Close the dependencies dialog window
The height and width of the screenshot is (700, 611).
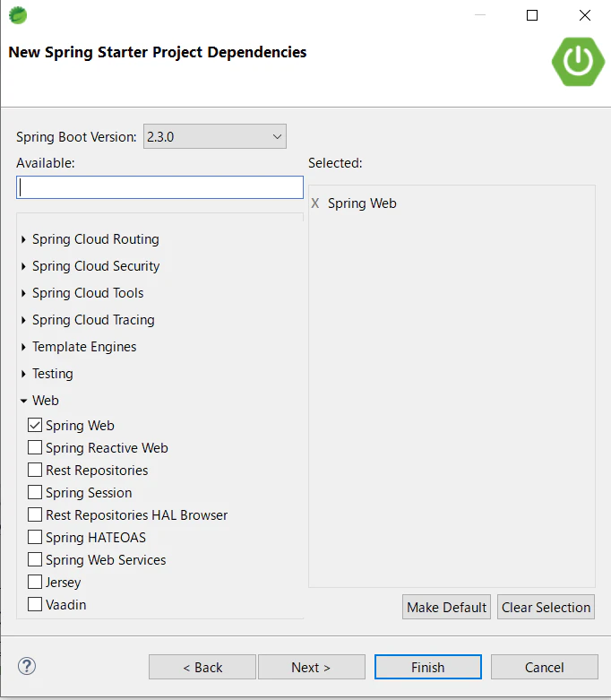click(585, 15)
